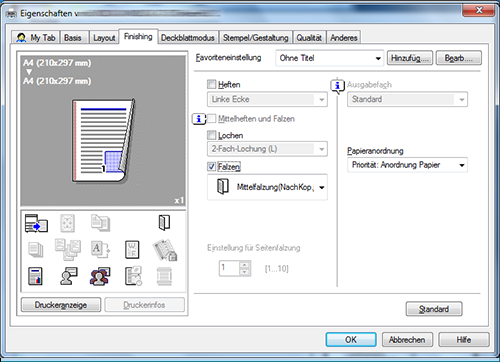The image size is (500, 362).
Task: Click the Seitenfalzung number field
Action: click(229, 268)
